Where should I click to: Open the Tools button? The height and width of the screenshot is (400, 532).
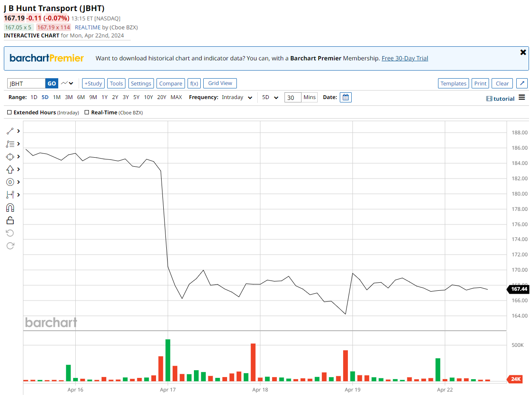pos(116,83)
